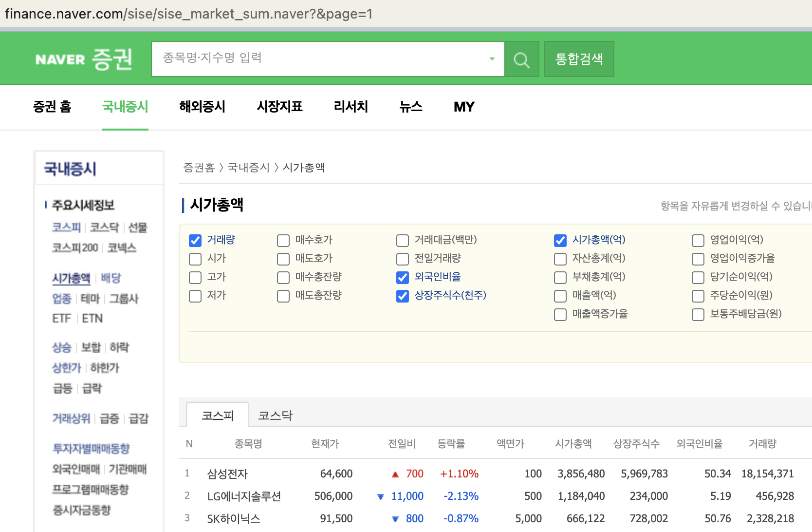This screenshot has width=812, height=532.
Task: Check the 매도호가 checkbox
Action: click(283, 259)
